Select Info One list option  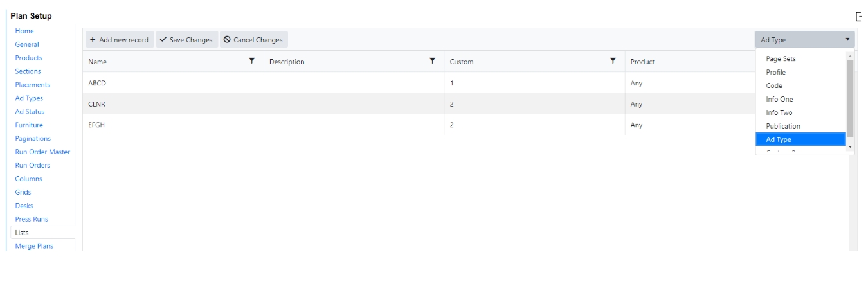[x=779, y=99]
